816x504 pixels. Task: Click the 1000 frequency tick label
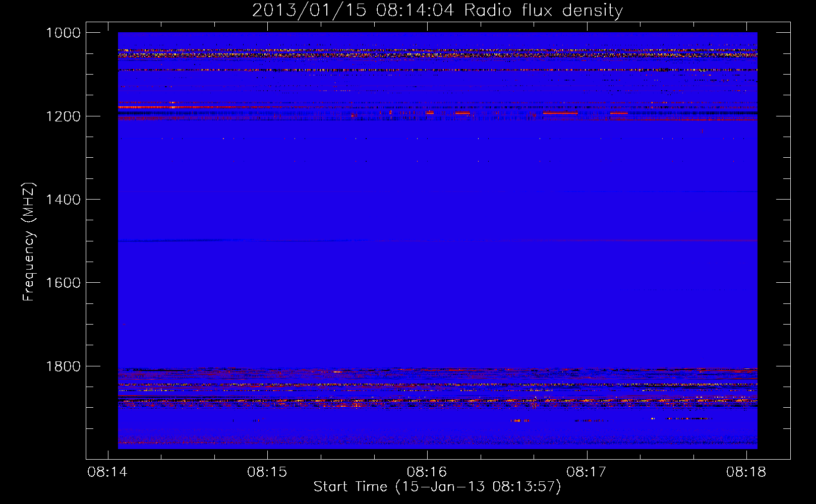63,33
